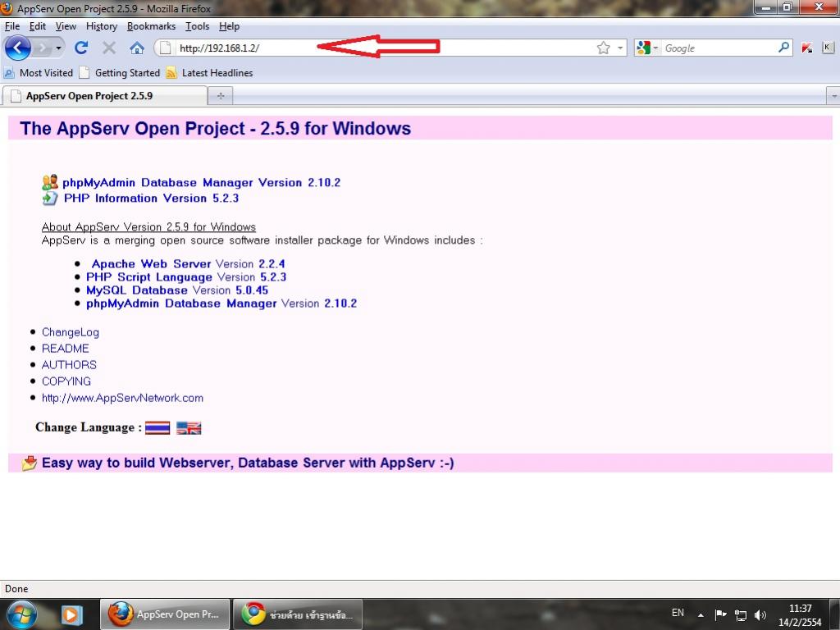Viewport: 840px width, 630px height.
Task: Open a new tab with the plus button
Action: click(x=220, y=96)
